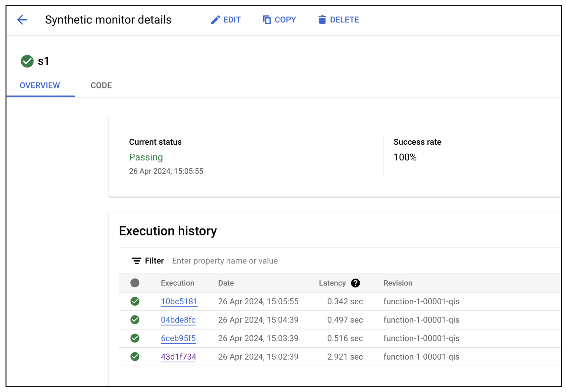Screen dimensions: 566x392
Task: Click the Date column header
Action: (226, 283)
